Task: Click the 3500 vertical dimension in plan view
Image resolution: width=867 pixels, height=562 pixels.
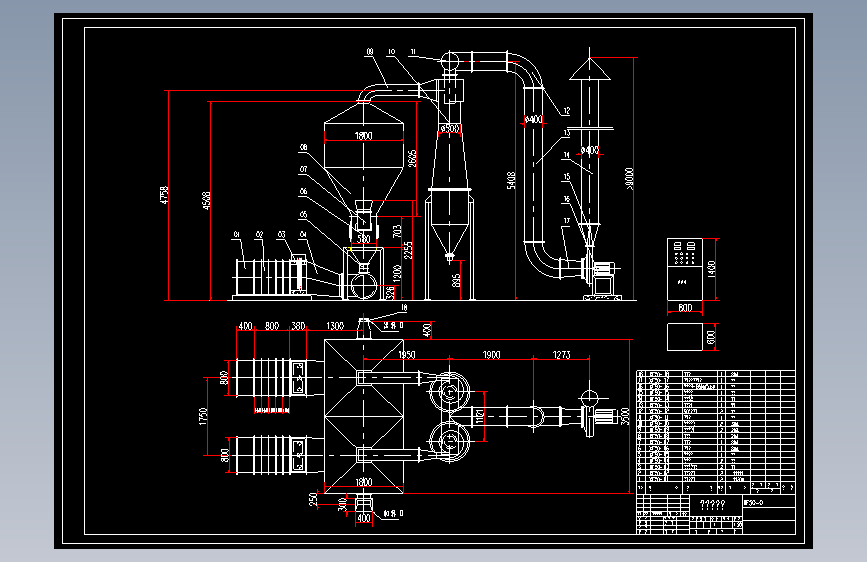Action: click(x=625, y=416)
